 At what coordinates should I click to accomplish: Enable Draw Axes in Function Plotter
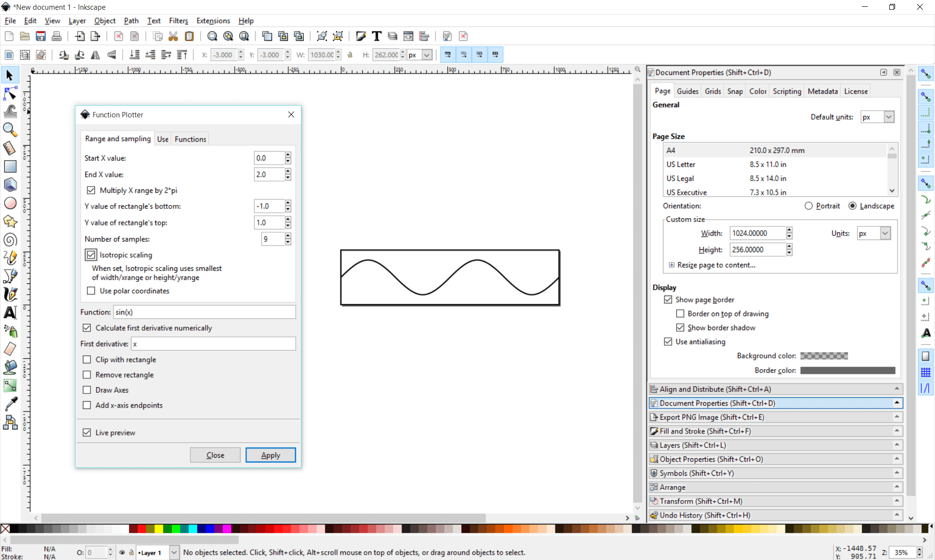coord(87,390)
